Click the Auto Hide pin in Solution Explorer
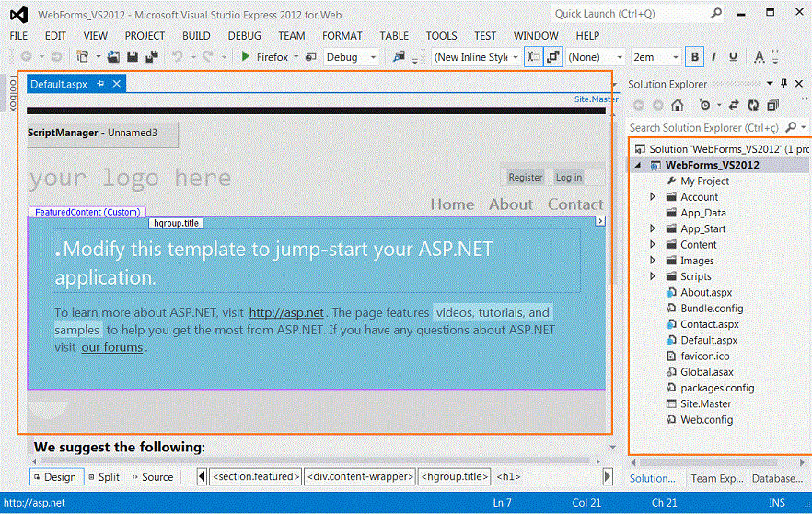 pos(784,84)
